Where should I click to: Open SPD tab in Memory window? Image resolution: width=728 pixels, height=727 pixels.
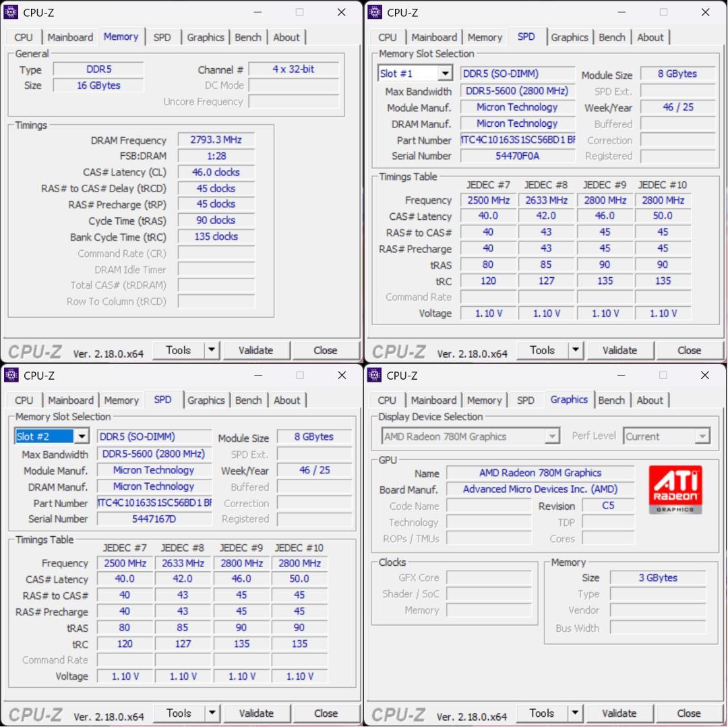(x=162, y=37)
